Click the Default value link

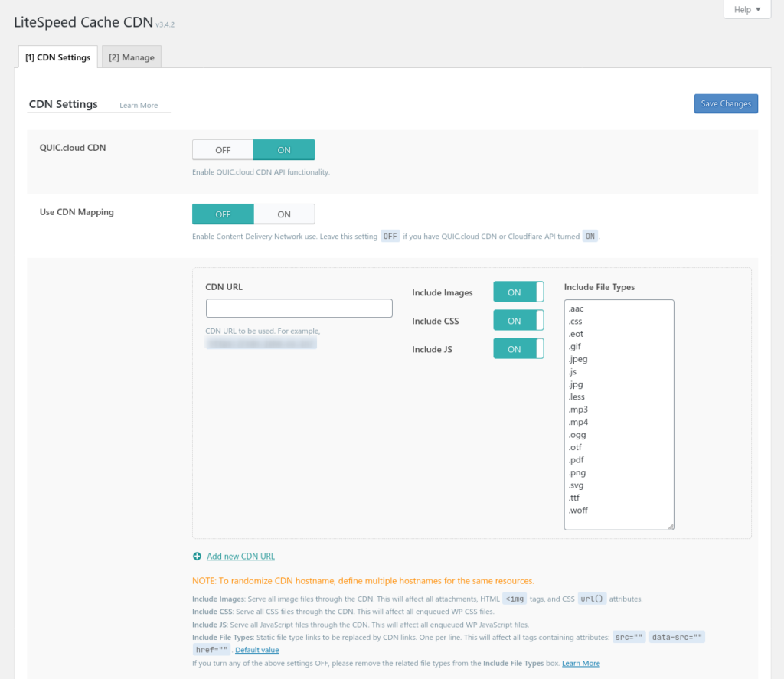pyautogui.click(x=257, y=650)
